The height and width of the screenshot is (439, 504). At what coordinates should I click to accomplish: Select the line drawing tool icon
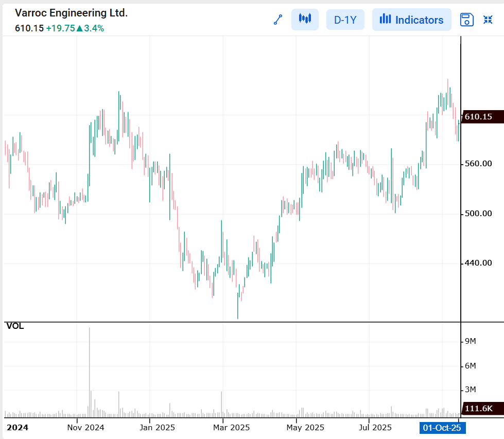point(278,20)
